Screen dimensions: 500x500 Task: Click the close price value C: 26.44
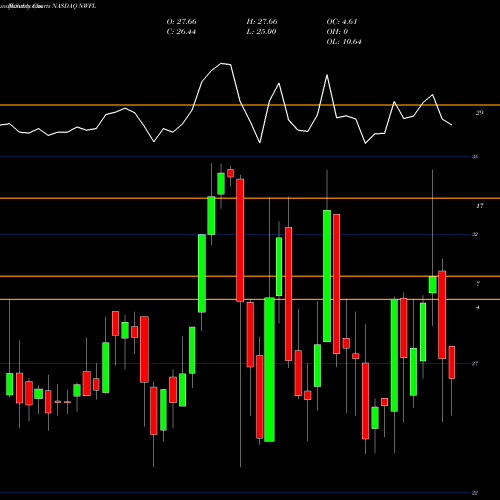181,32
